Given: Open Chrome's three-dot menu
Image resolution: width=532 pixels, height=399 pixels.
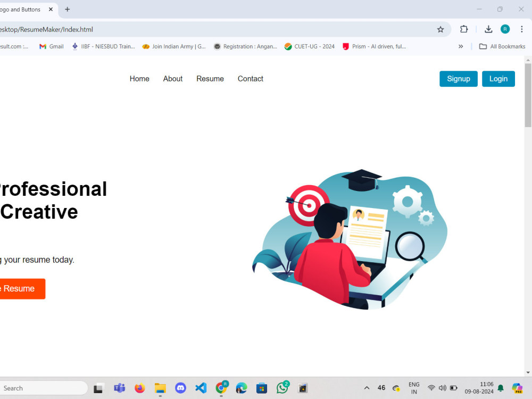Looking at the screenshot, I should click(x=522, y=29).
